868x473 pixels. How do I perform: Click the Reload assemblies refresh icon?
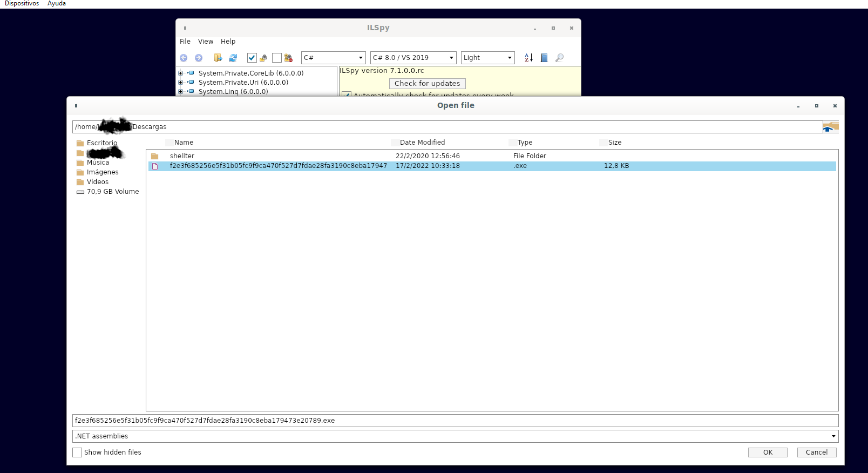[233, 58]
